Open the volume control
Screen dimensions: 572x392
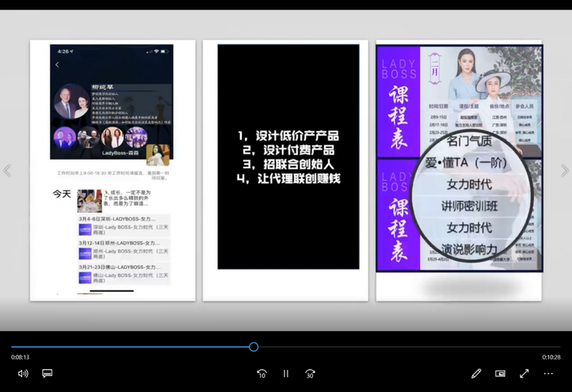(x=23, y=374)
